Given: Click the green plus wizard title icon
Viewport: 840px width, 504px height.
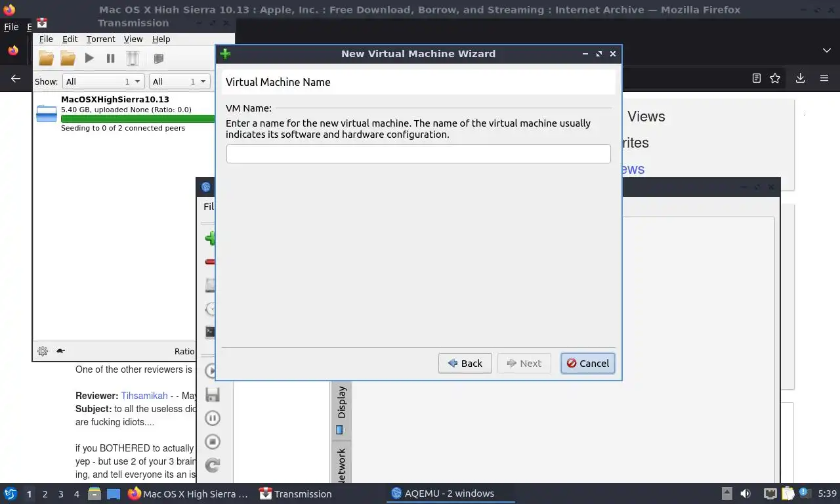Looking at the screenshot, I should pyautogui.click(x=226, y=54).
